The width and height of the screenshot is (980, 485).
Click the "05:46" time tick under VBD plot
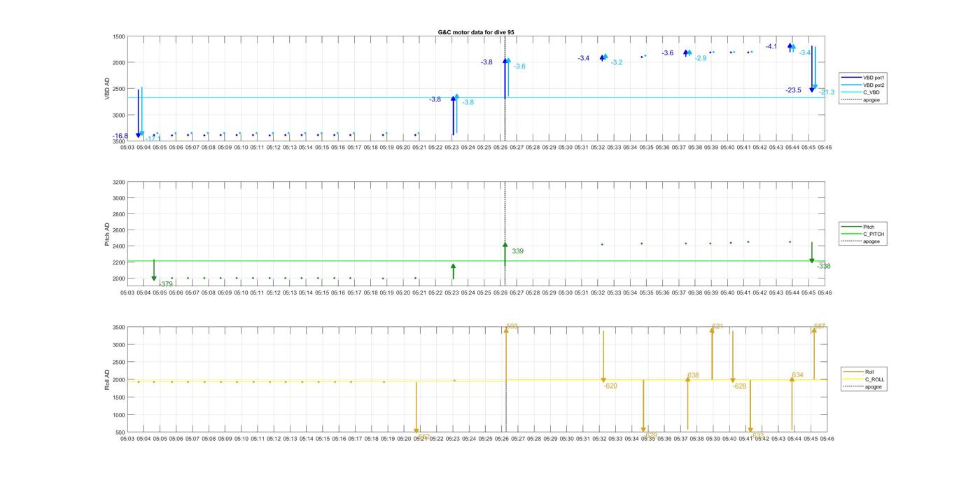coord(825,148)
